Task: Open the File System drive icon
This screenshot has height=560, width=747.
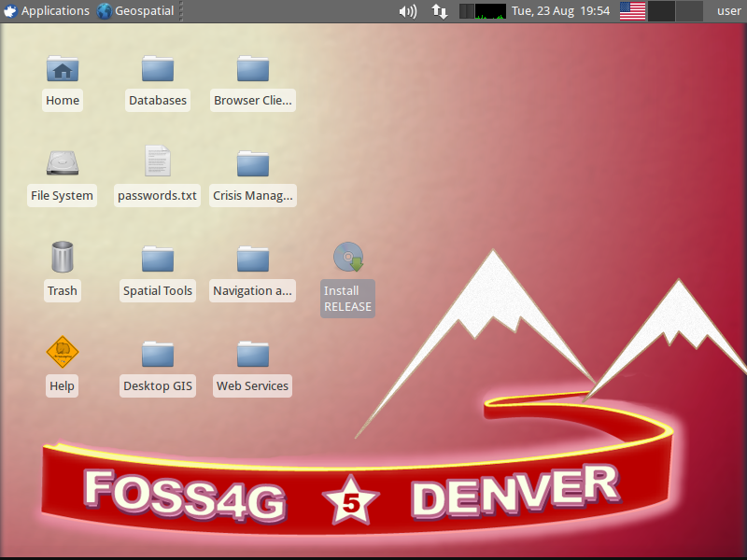Action: click(x=63, y=162)
